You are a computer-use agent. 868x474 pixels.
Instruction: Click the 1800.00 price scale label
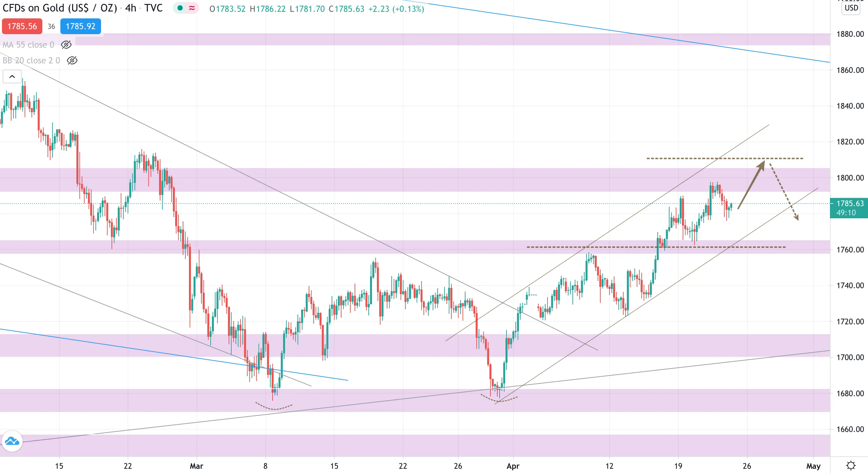pyautogui.click(x=850, y=178)
